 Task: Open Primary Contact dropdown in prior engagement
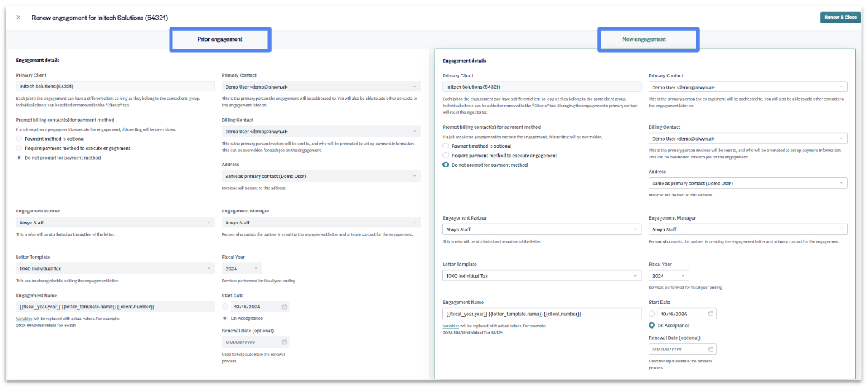321,87
